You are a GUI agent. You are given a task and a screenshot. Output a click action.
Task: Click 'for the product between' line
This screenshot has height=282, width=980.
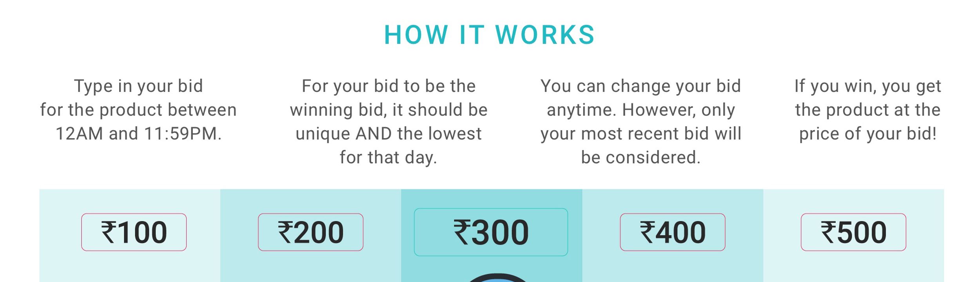pyautogui.click(x=138, y=110)
